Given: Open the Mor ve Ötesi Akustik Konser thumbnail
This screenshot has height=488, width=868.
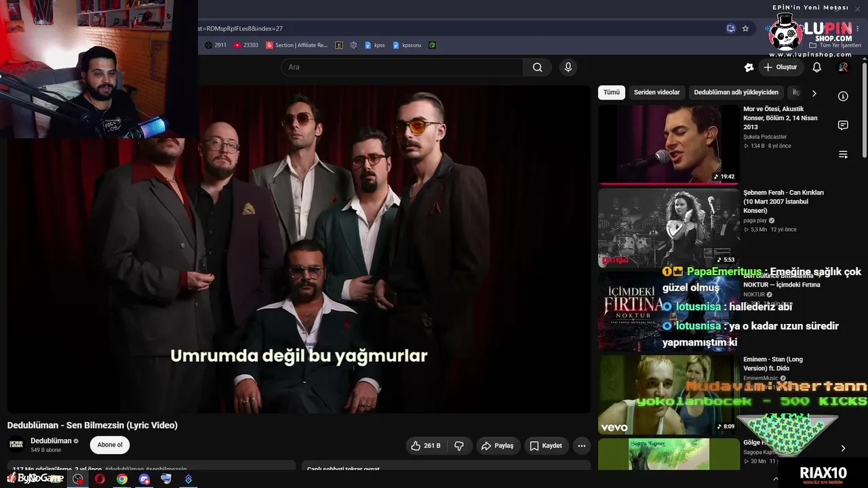Looking at the screenshot, I should pos(669,144).
